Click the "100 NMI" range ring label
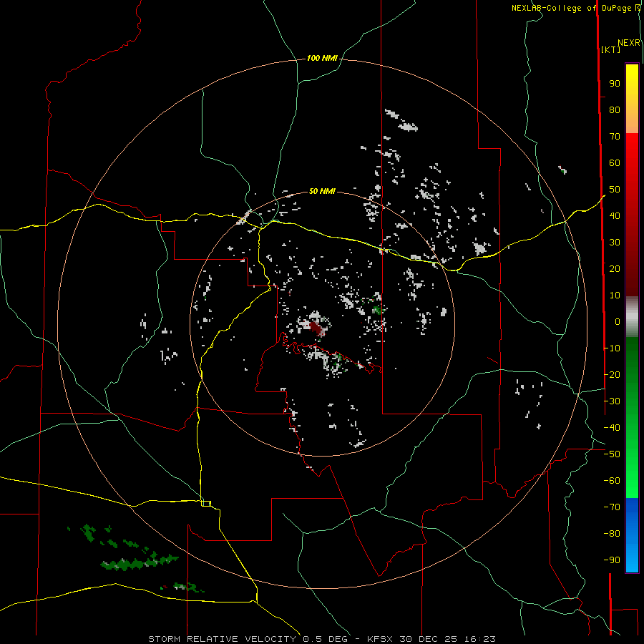 [x=322, y=59]
